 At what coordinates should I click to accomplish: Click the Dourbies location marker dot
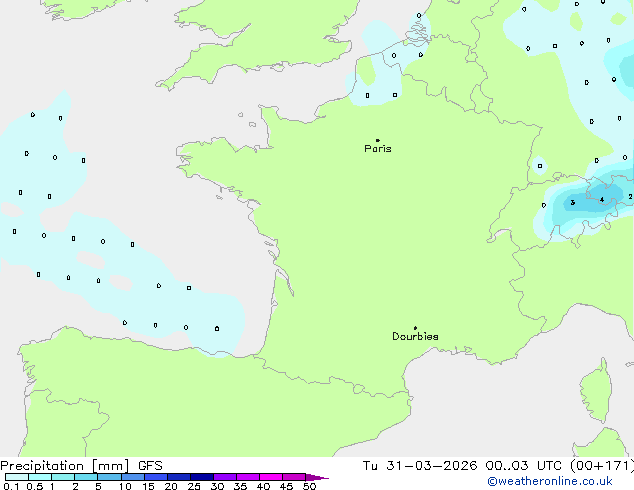[x=415, y=328]
